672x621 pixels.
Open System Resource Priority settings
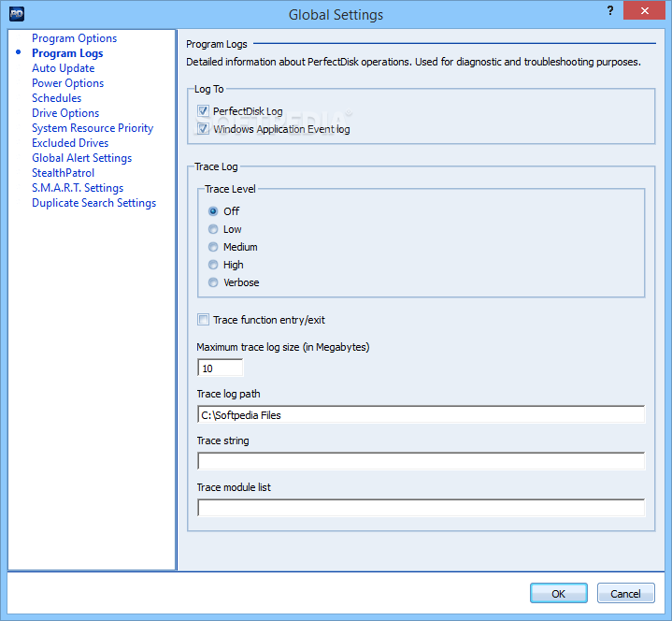tap(93, 128)
